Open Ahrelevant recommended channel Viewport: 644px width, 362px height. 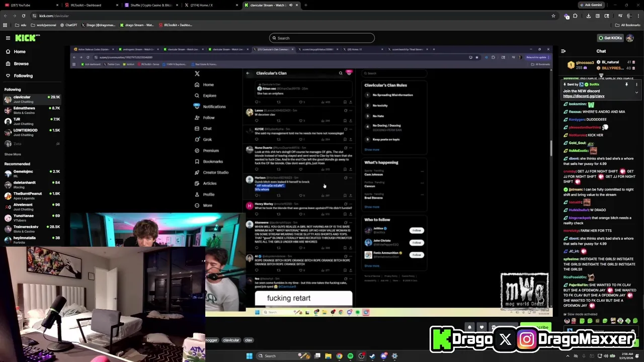pos(32,207)
